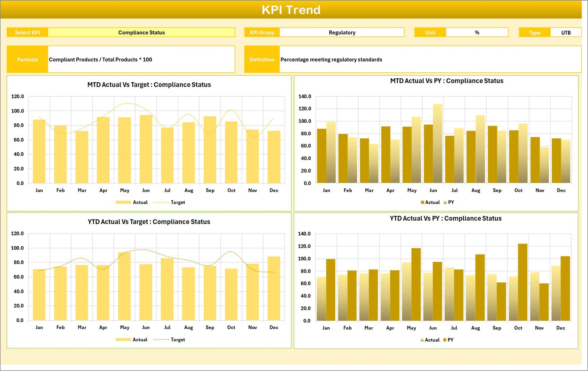Select the KPI Group cell showing Regulatory

coord(342,32)
